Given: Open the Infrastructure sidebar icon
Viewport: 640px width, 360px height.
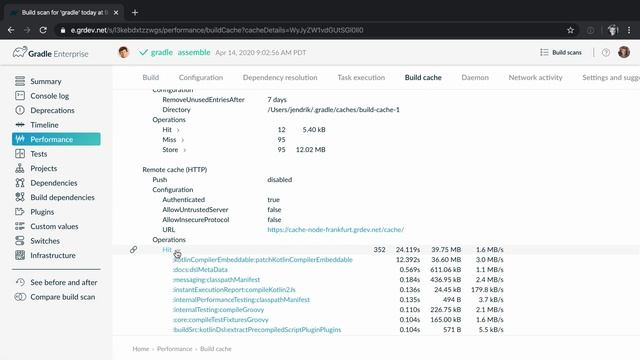Looking at the screenshot, I should [x=20, y=255].
